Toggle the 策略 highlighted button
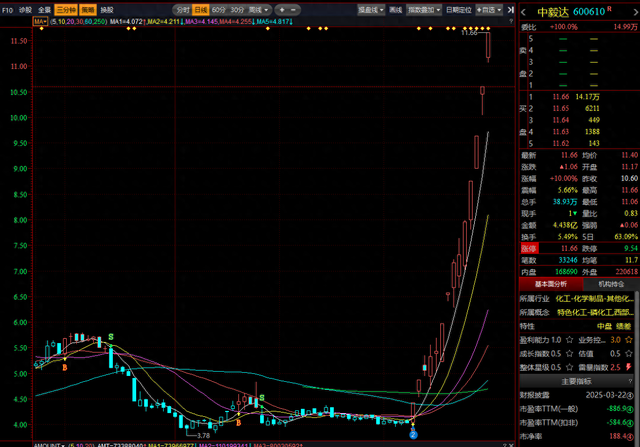 pos(88,10)
